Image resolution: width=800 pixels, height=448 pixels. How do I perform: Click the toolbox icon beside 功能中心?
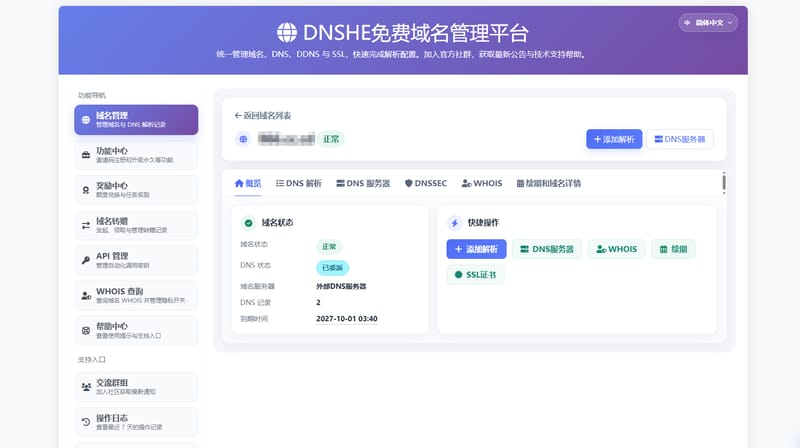tap(86, 155)
